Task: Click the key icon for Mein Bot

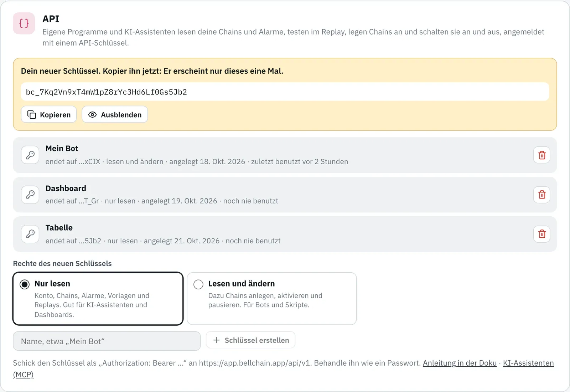Action: point(30,155)
